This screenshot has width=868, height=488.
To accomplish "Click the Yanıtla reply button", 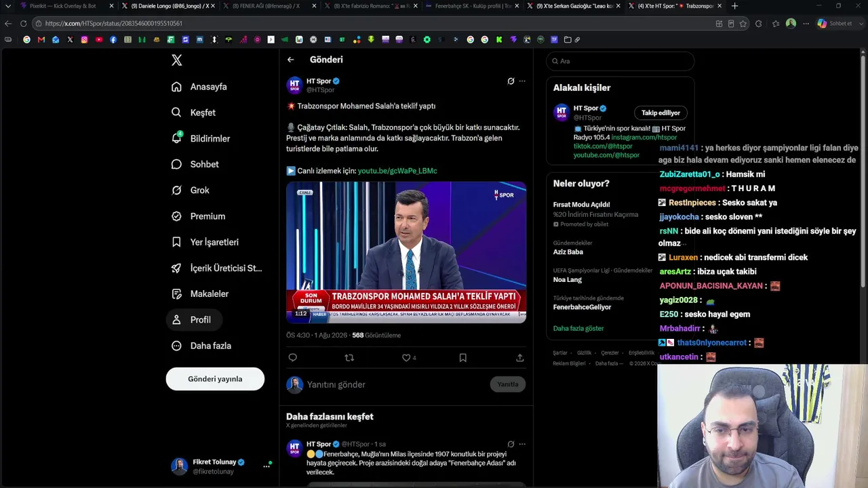I will coord(508,384).
